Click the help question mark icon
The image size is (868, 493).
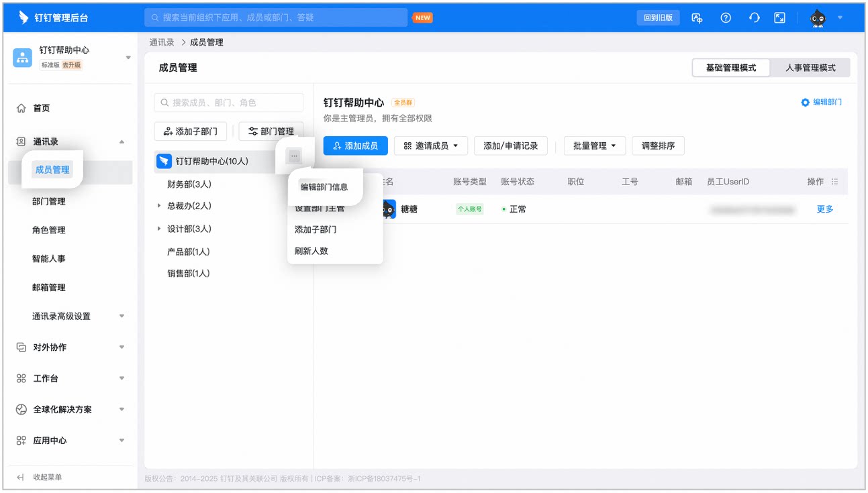click(x=726, y=18)
